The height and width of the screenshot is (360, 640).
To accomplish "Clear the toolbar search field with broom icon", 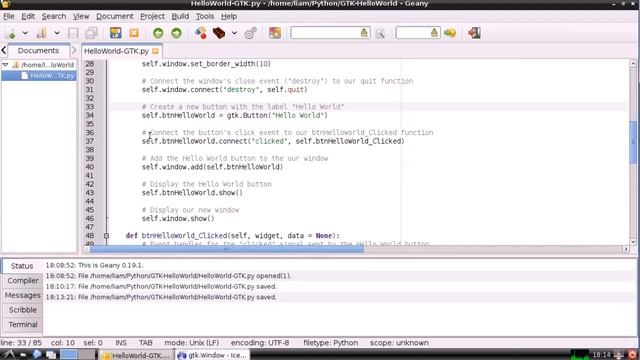I will click(364, 33).
